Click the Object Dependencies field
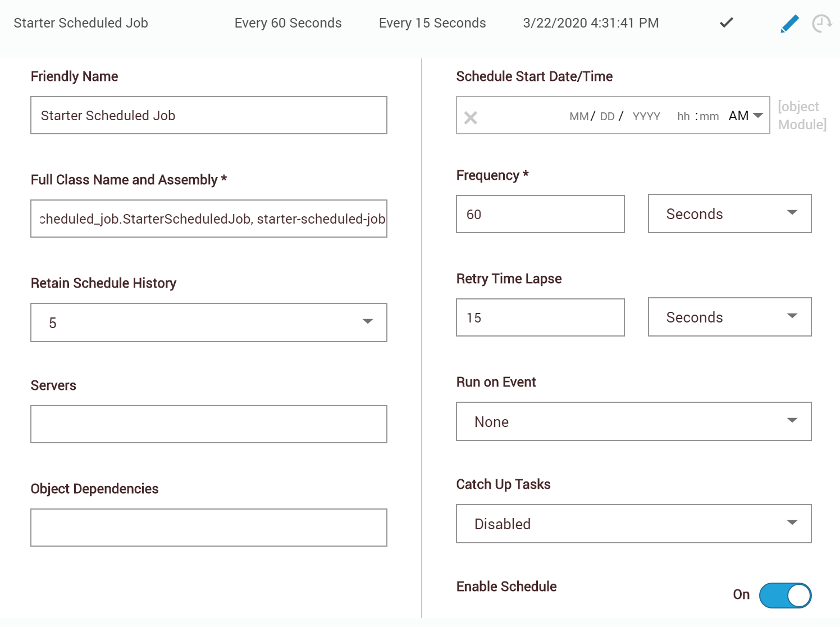The image size is (840, 627). tap(208, 527)
